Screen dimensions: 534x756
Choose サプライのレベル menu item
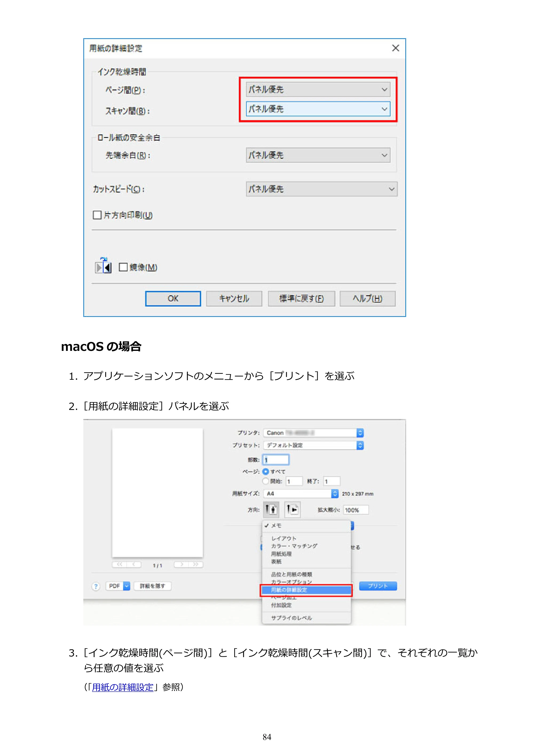pyautogui.click(x=306, y=618)
